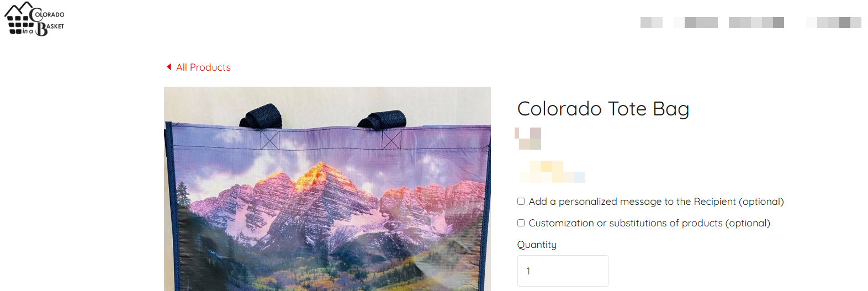This screenshot has height=291, width=868.
Task: Open the third blurred header navigation item
Action: 756,23
